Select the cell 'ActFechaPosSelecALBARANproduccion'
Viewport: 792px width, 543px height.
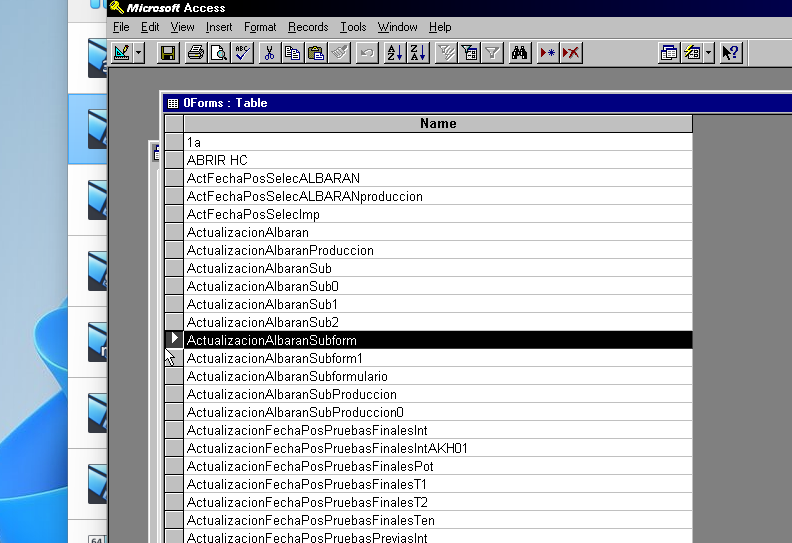tap(438, 196)
